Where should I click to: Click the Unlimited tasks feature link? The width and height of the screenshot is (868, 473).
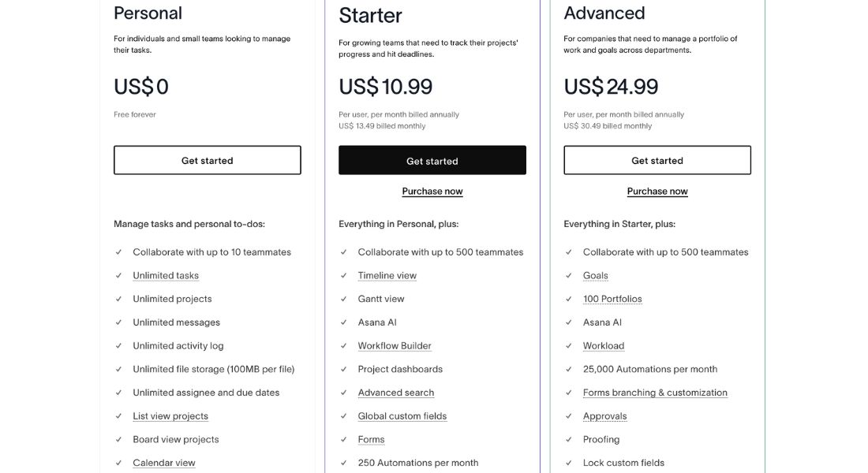coord(166,275)
